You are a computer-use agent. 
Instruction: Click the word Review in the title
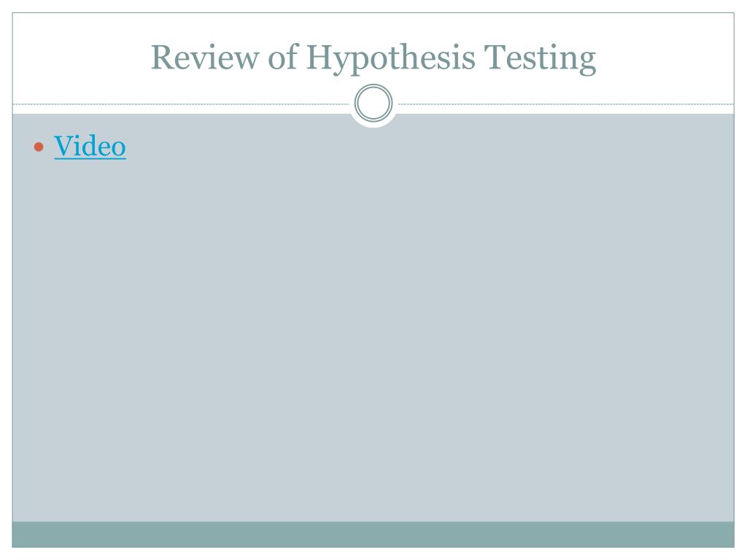pyautogui.click(x=204, y=58)
